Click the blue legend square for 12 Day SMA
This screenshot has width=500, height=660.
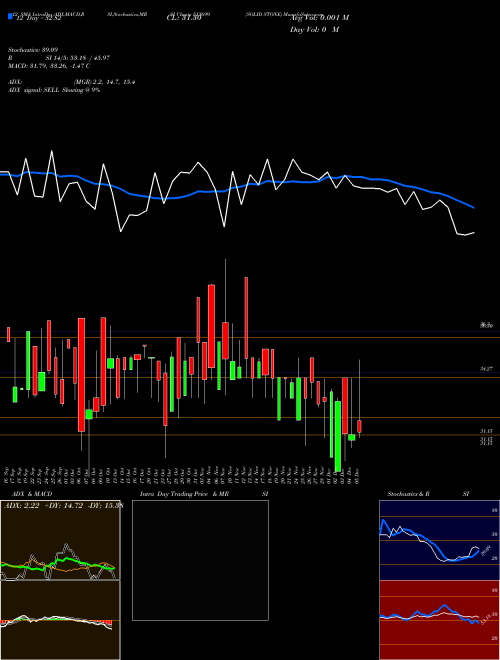point(10,16)
